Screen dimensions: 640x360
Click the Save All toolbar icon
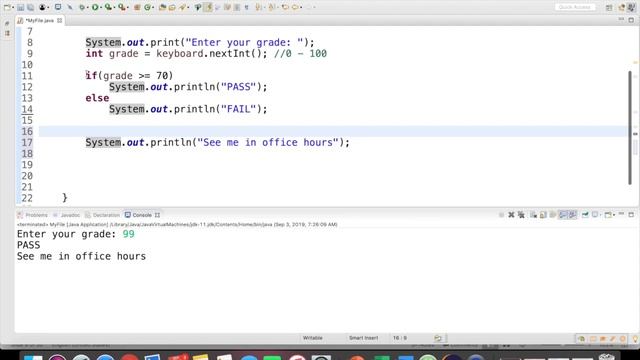[x=31, y=7]
